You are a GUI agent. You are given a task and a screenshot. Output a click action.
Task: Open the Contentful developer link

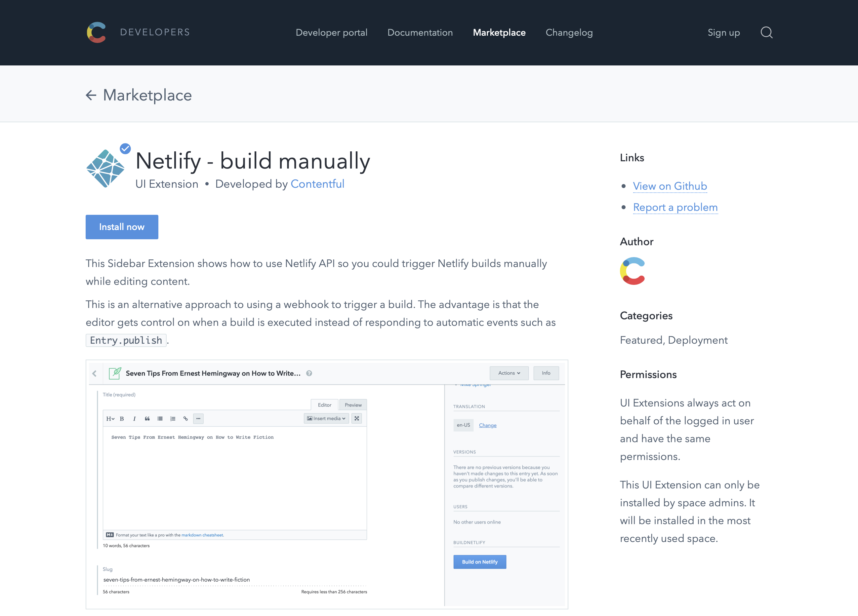(317, 184)
